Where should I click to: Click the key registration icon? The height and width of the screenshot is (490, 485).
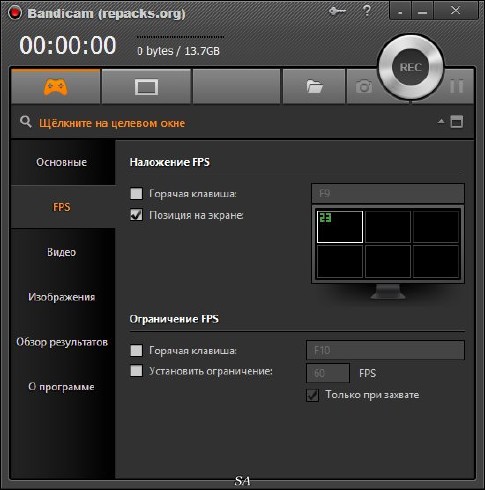pos(337,12)
